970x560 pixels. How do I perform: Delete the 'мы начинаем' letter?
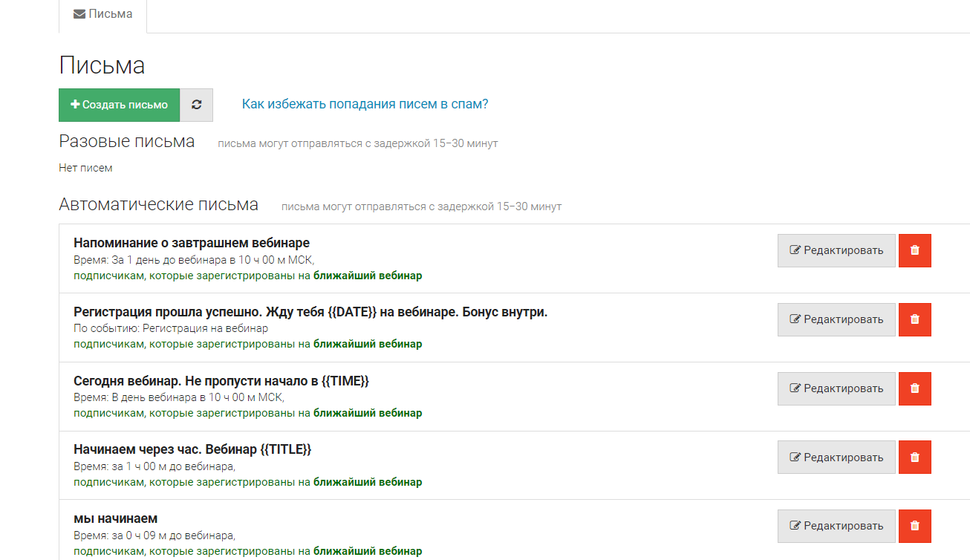914,526
